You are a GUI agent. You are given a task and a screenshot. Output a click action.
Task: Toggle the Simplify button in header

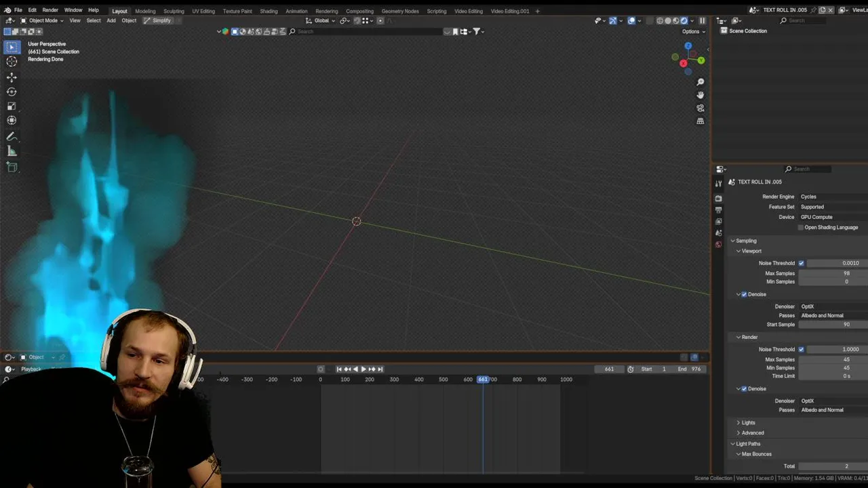pyautogui.click(x=157, y=20)
